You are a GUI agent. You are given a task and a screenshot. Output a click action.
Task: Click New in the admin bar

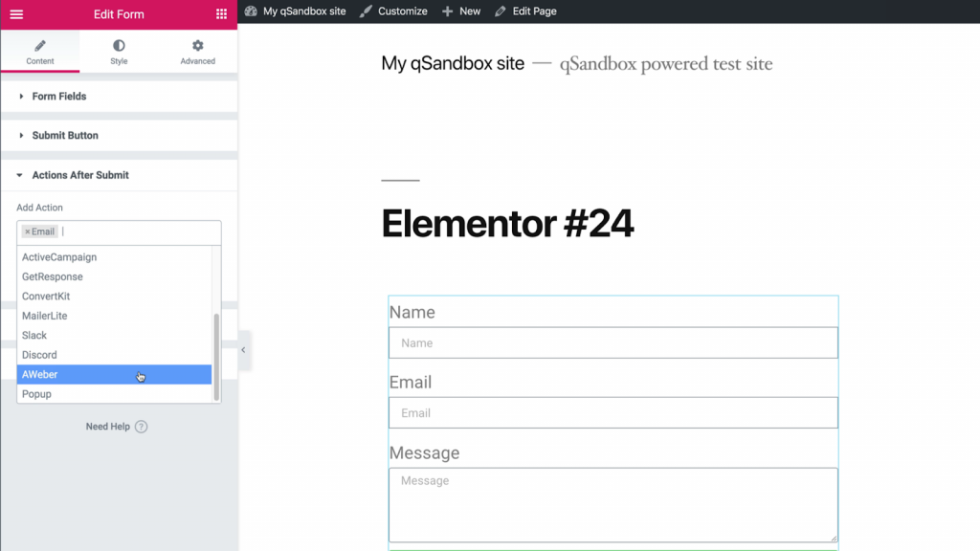point(469,11)
